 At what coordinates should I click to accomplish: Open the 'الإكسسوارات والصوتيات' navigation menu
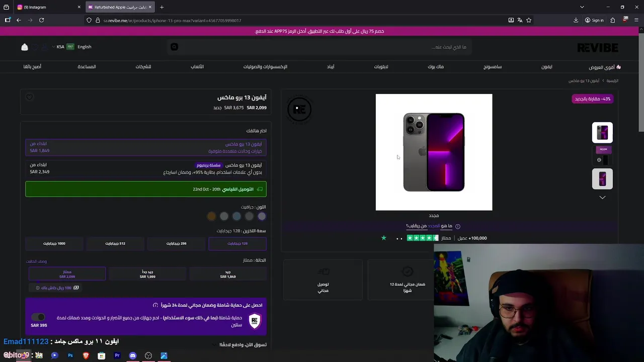[x=265, y=67]
